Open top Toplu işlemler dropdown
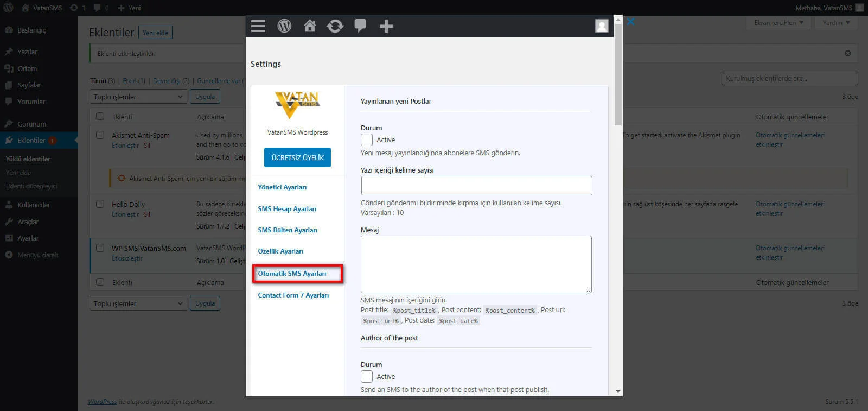The width and height of the screenshot is (868, 411). click(138, 97)
